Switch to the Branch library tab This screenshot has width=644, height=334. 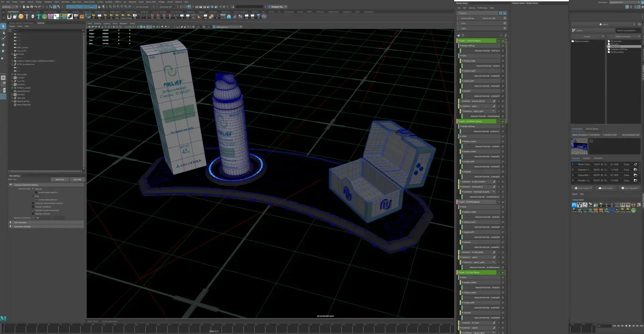click(592, 129)
